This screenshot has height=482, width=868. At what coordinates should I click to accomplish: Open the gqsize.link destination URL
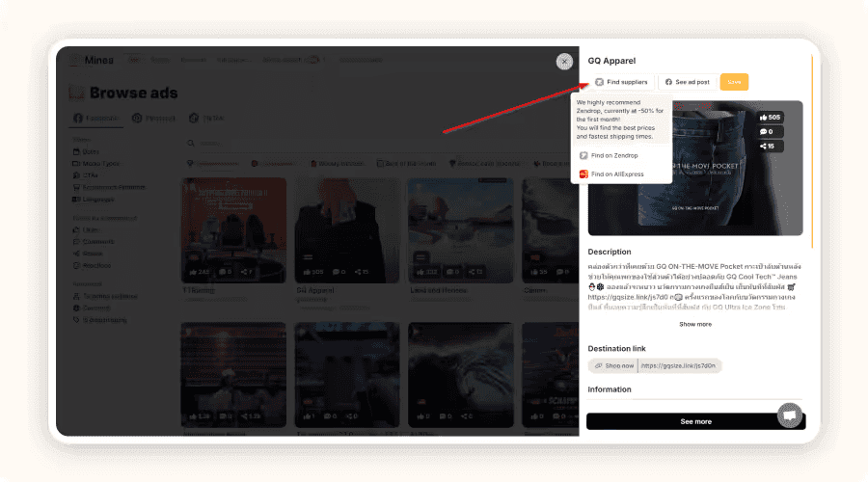coord(679,365)
